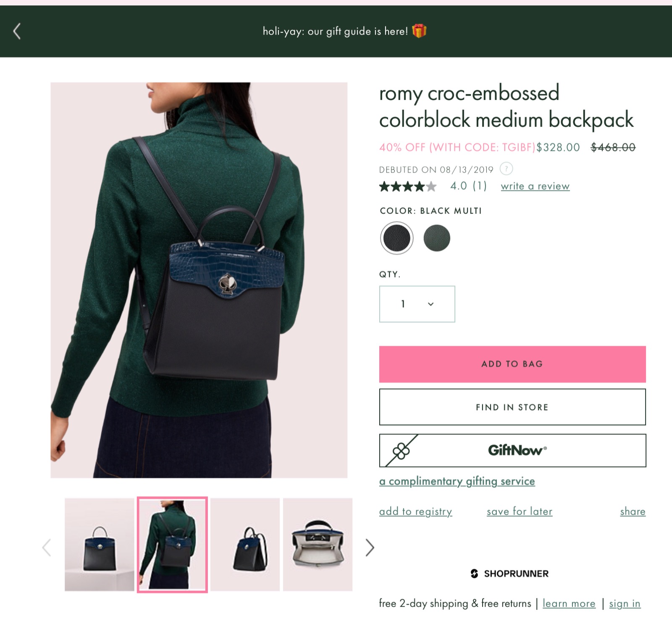Screen dimensions: 672x640
Task: Select the dark green color swatch
Action: pos(437,238)
